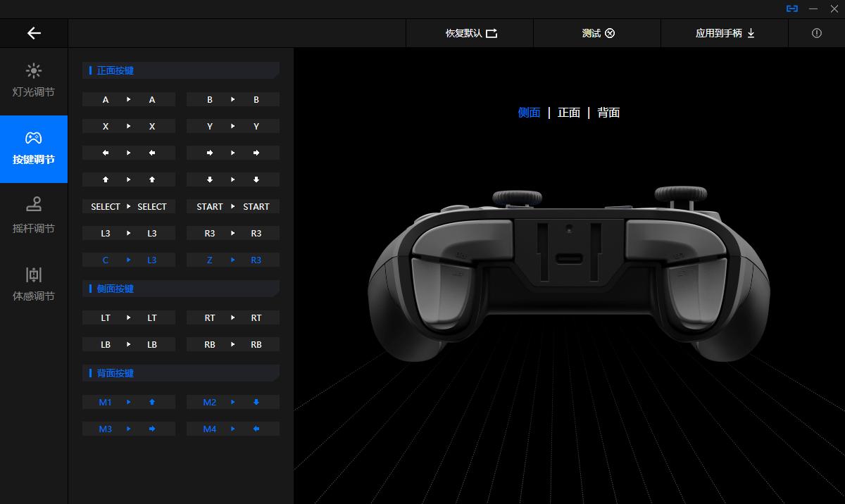Viewport: 845px width, 504px height.
Task: Open the 体感调节 motion settings
Action: point(34,283)
